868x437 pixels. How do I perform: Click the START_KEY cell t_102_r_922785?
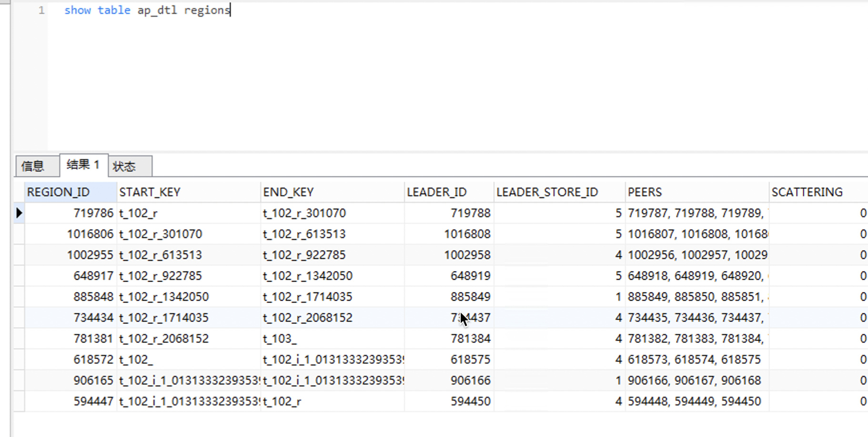(x=161, y=276)
